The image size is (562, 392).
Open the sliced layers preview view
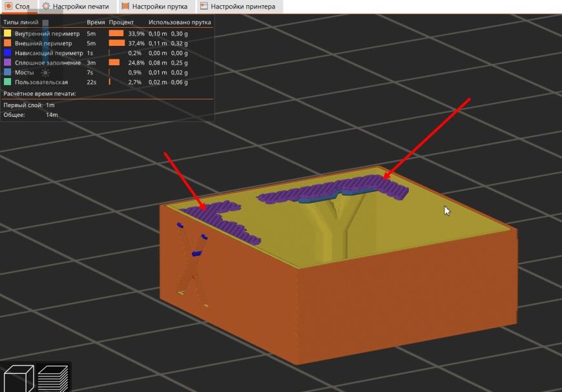[53, 378]
